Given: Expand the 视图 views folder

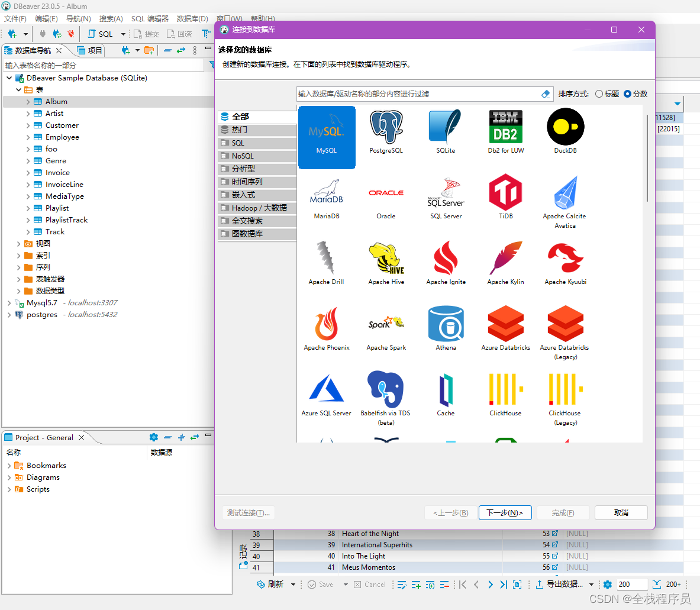Looking at the screenshot, I should 19,244.
